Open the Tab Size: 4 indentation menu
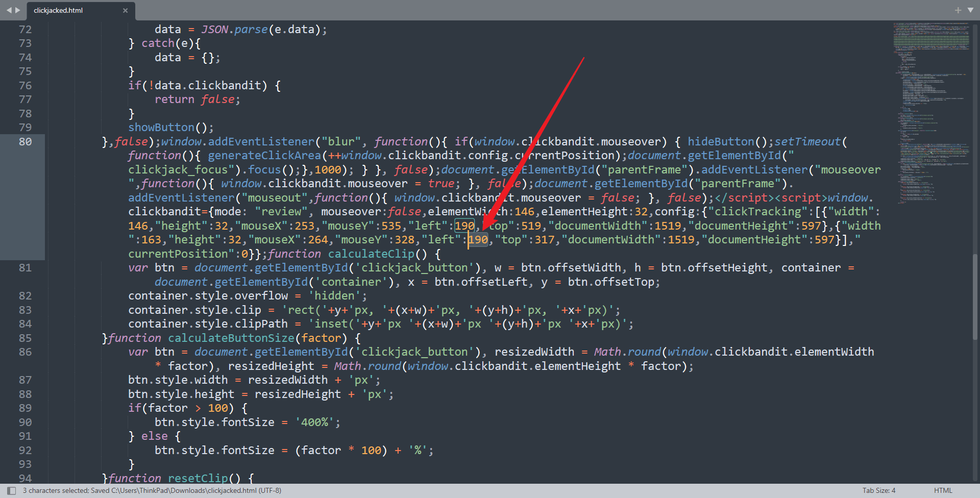This screenshot has width=980, height=498. click(x=879, y=491)
